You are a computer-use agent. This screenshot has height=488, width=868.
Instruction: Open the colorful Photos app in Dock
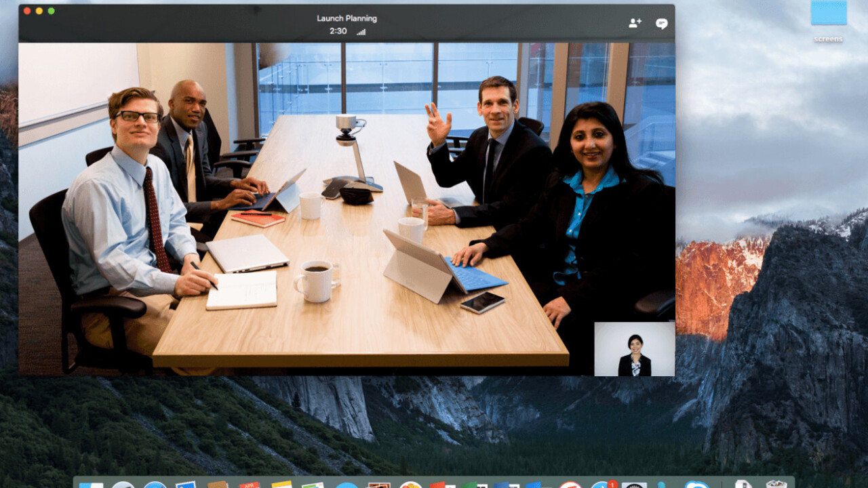click(x=410, y=485)
